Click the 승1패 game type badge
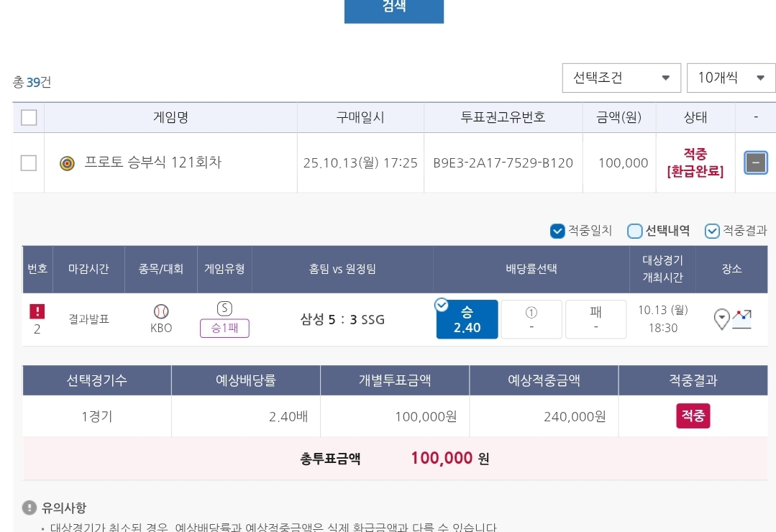The height and width of the screenshot is (532, 776). 224,329
